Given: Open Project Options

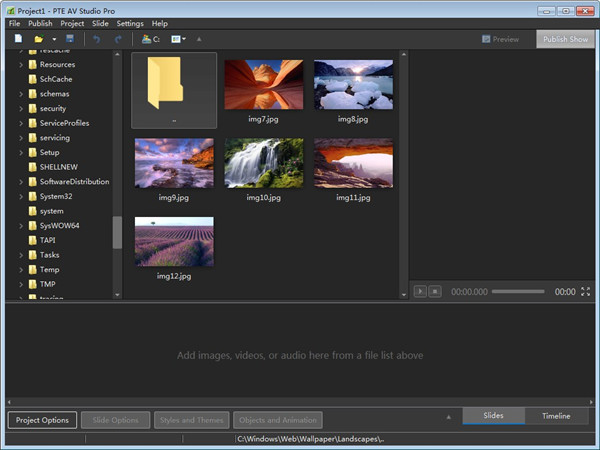Looking at the screenshot, I should coord(42,420).
